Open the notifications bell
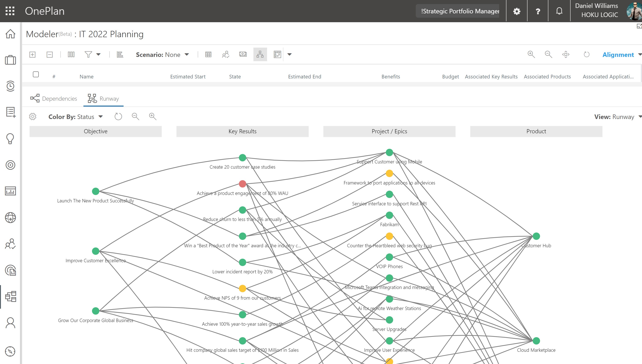Image resolution: width=642 pixels, height=364 pixels. (x=559, y=11)
